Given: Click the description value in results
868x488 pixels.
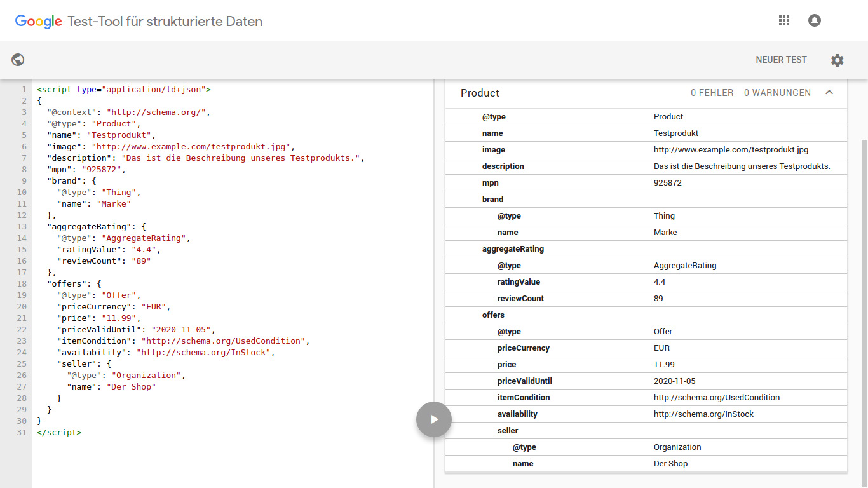Looking at the screenshot, I should click(742, 166).
